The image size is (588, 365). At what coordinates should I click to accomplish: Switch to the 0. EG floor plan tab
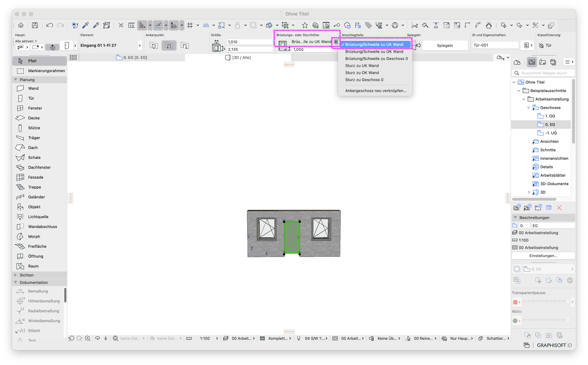point(132,57)
